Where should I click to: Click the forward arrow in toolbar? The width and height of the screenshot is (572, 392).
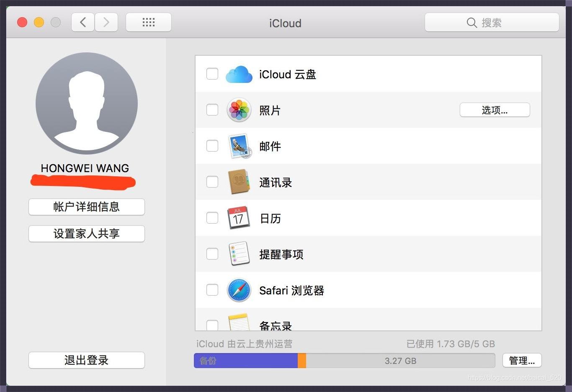(x=106, y=22)
